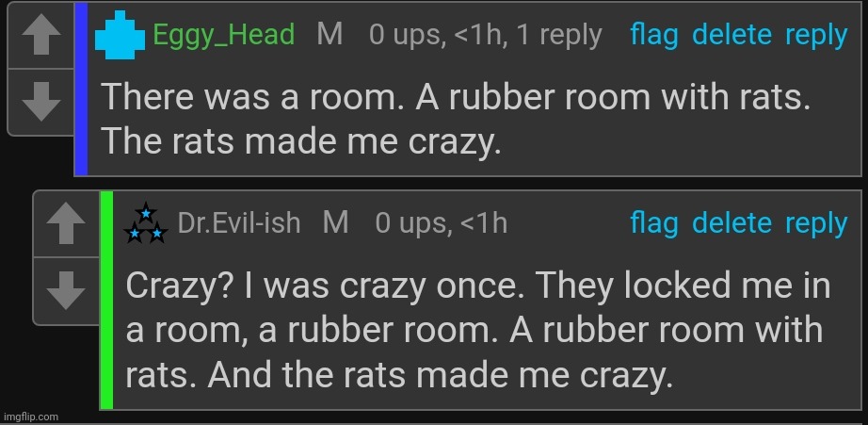Open the Eggy_Head user profile link

tap(224, 36)
